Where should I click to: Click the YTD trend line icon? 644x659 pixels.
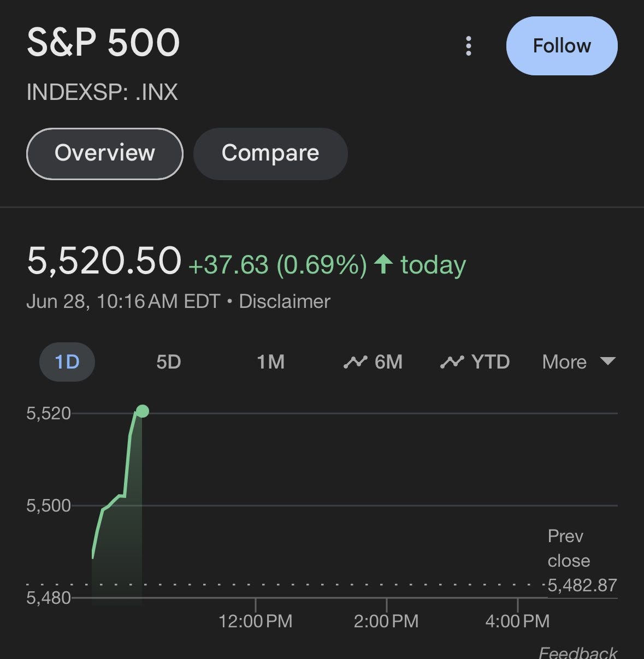(x=452, y=362)
